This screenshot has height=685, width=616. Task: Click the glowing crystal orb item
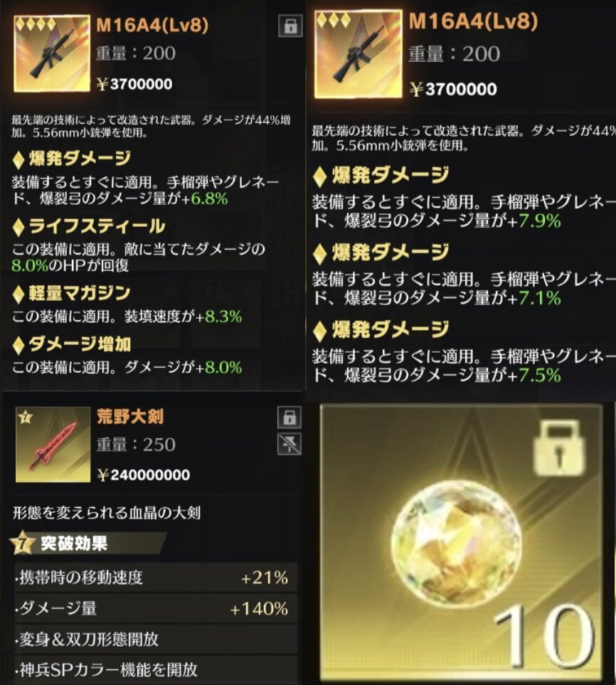point(457,543)
